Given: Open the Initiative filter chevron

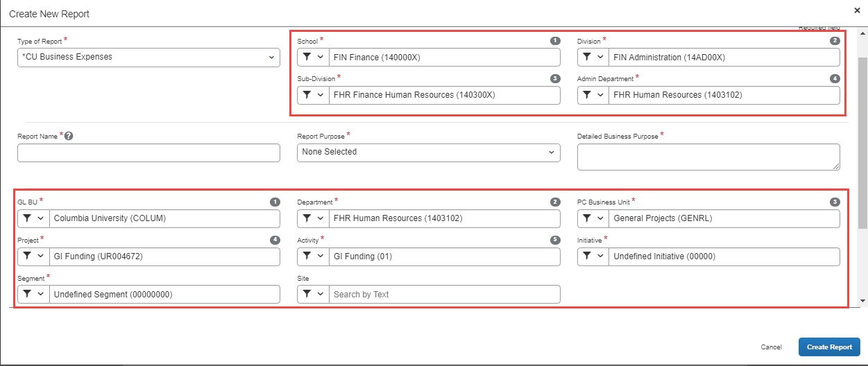Looking at the screenshot, I should [x=600, y=256].
